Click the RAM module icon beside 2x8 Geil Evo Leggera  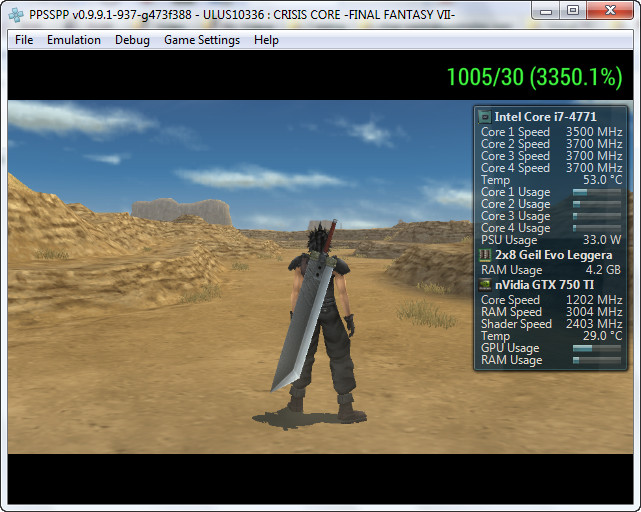(484, 255)
